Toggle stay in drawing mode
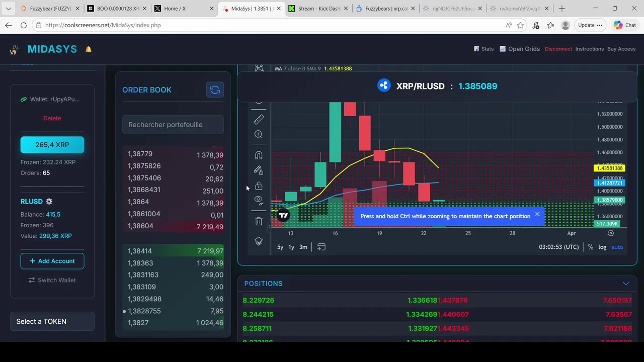Image resolution: width=644 pixels, height=362 pixels. pos(259,170)
